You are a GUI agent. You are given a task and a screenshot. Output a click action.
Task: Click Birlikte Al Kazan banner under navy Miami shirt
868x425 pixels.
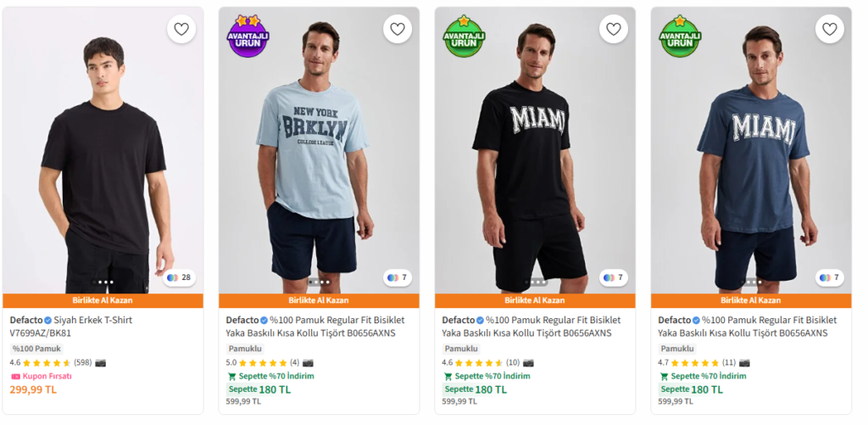750,300
